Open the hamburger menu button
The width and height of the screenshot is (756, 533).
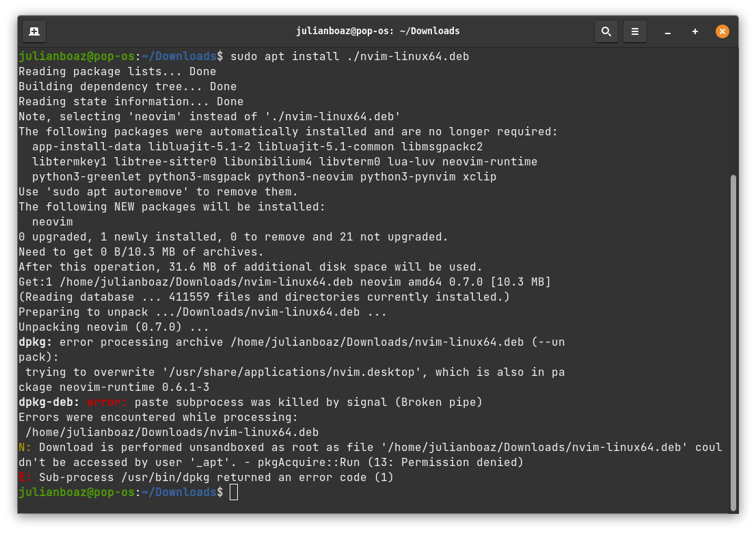point(635,31)
